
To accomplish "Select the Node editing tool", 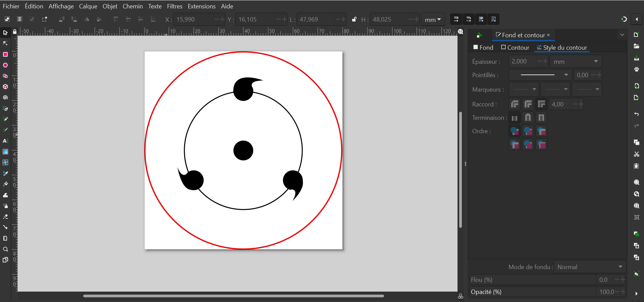I will click(5, 43).
